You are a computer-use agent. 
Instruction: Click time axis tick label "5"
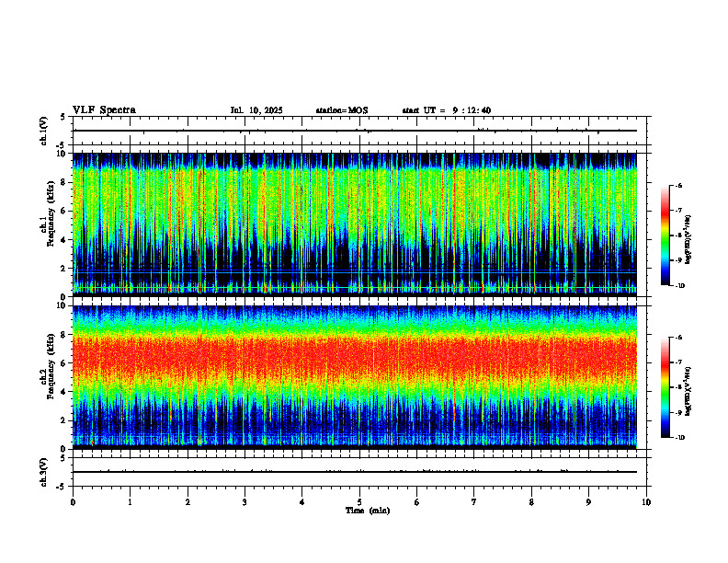pyautogui.click(x=359, y=502)
